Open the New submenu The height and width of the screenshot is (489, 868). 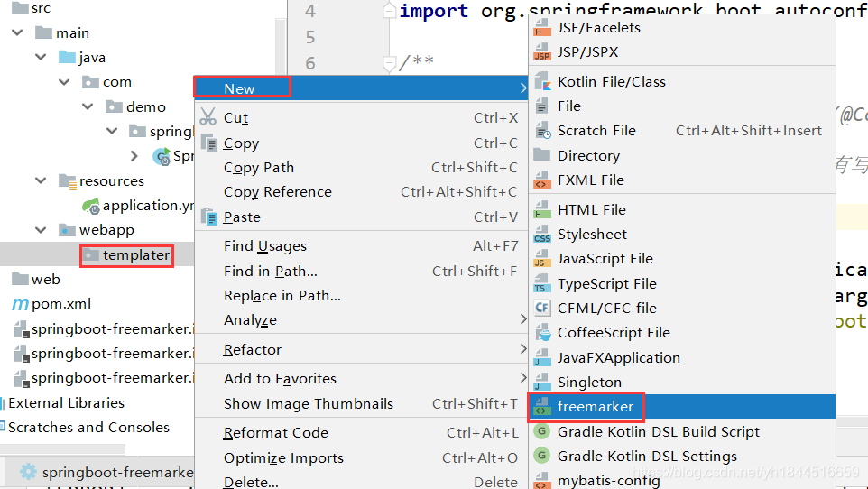pos(361,88)
